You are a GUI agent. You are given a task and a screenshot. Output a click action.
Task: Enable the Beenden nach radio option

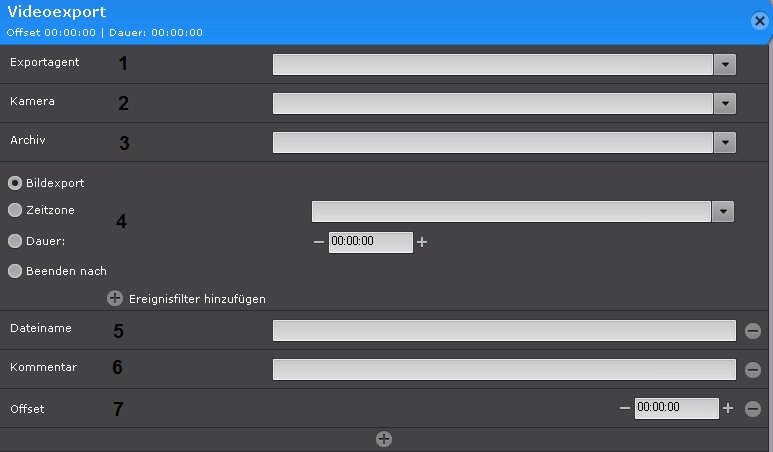[x=15, y=271]
